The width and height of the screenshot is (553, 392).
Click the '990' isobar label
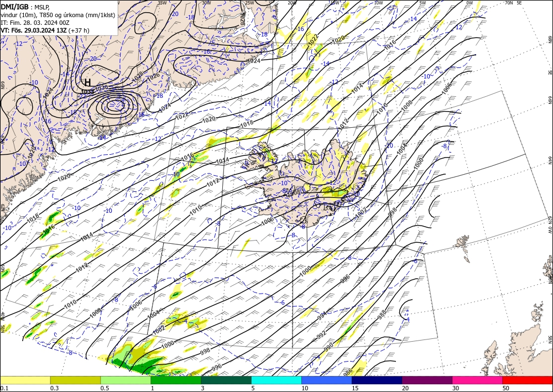(x=328, y=347)
